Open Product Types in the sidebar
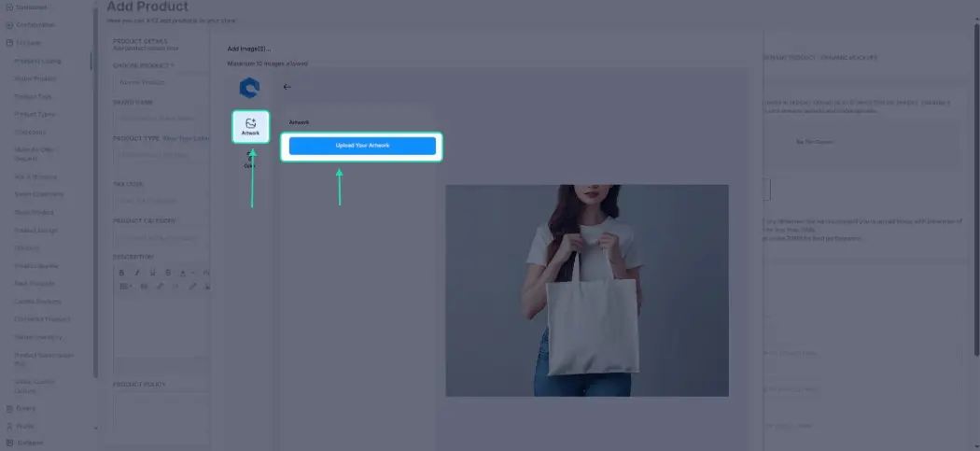Screen dimensions: 980x451 pos(35,115)
